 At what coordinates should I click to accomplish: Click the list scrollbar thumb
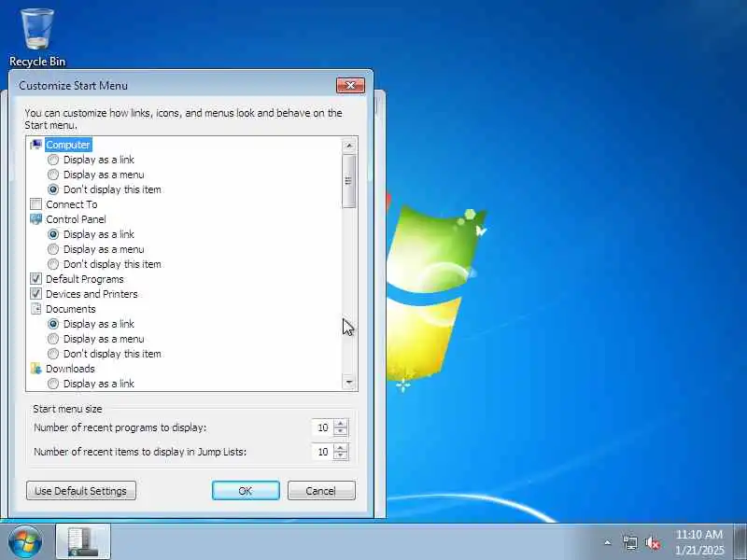[349, 181]
